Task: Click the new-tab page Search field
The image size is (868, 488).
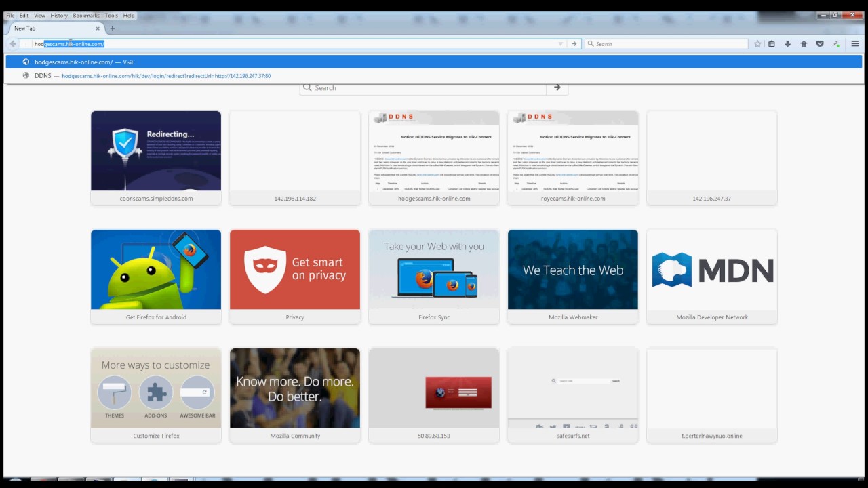Action: (x=423, y=87)
